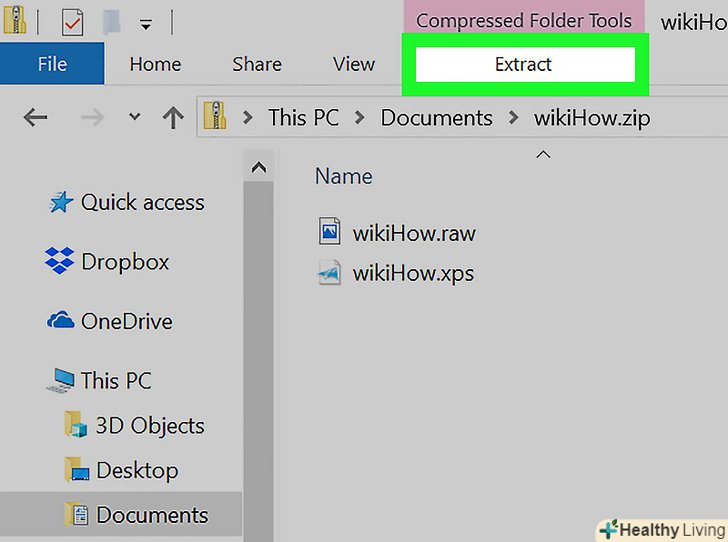Expand the chevron after Documents in address bar
The image size is (728, 542).
513,118
